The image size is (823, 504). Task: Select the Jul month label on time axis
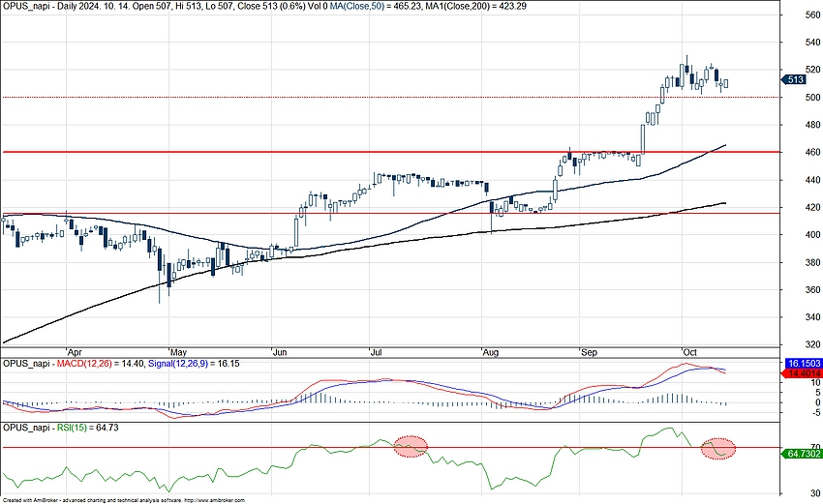[x=376, y=352]
